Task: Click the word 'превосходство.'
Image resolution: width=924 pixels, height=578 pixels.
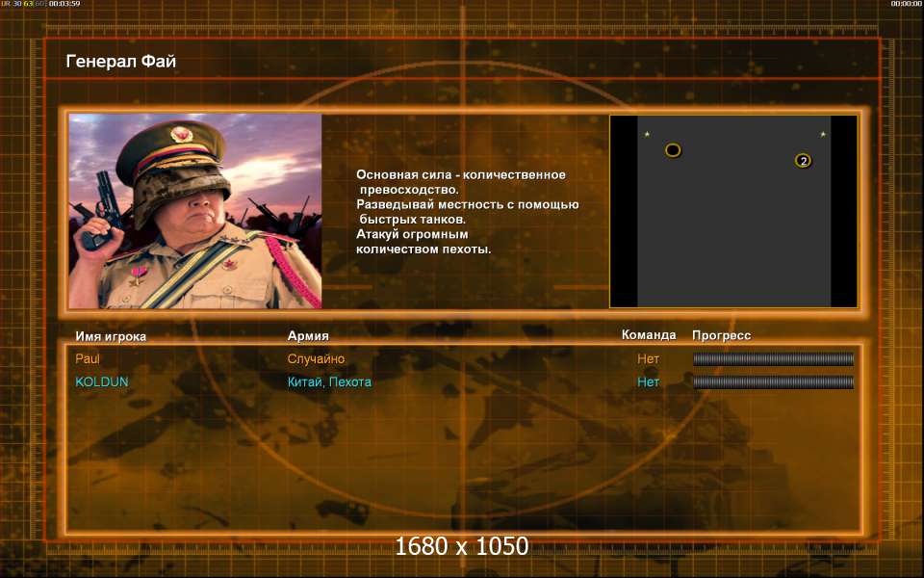Action: [409, 190]
